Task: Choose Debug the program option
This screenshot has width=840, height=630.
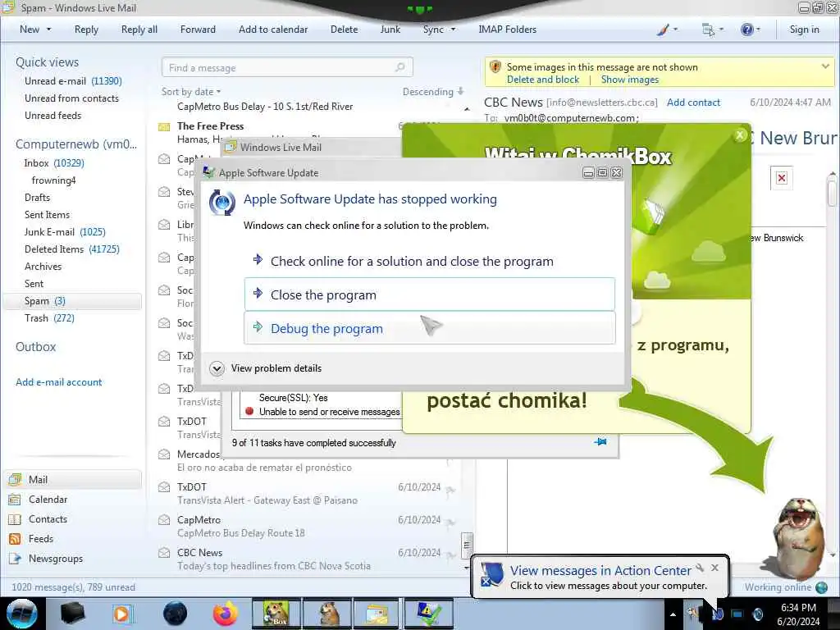Action: click(x=430, y=328)
